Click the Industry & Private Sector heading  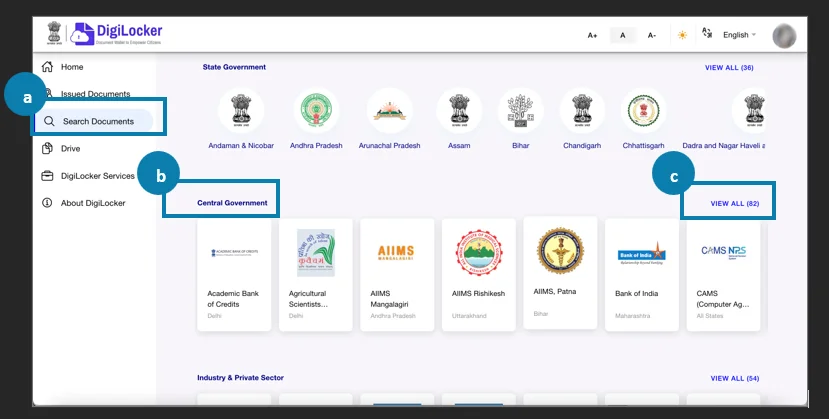coord(241,378)
